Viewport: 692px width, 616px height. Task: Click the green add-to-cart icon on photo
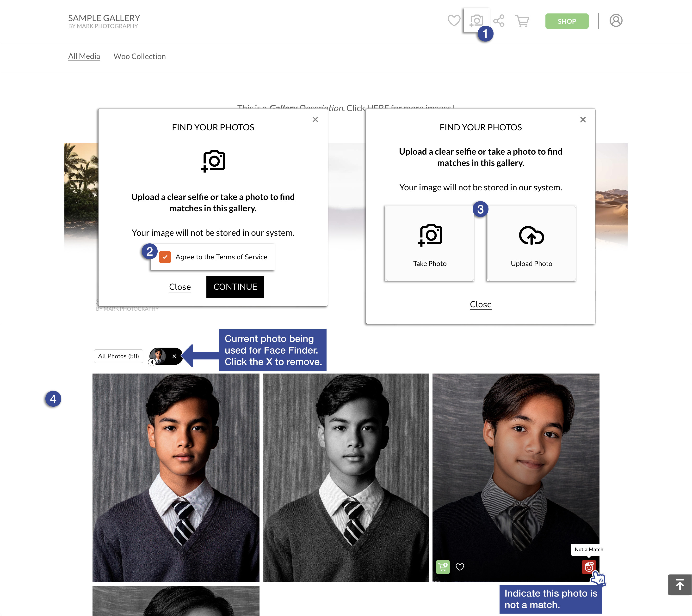442,567
